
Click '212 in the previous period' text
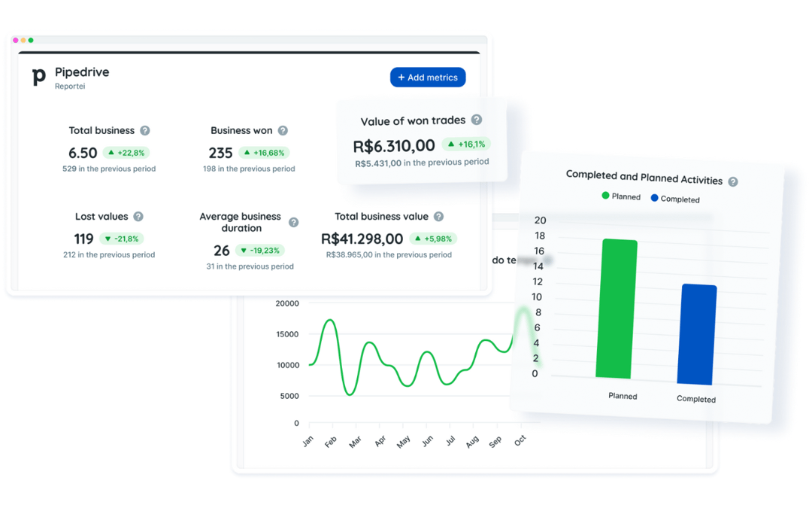(109, 255)
